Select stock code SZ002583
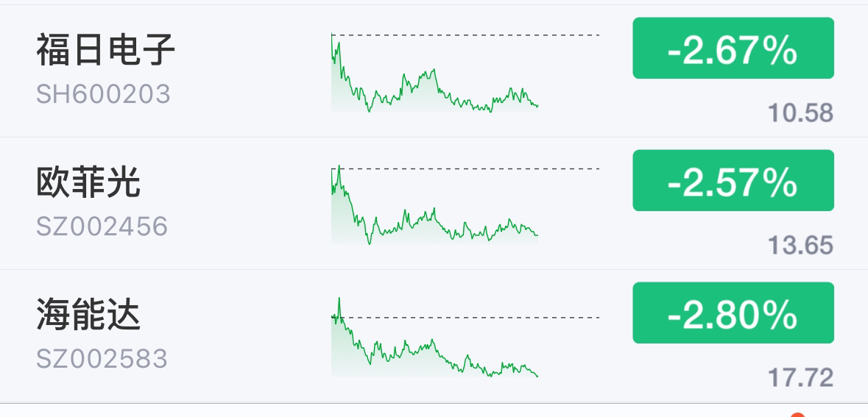 coord(102,359)
